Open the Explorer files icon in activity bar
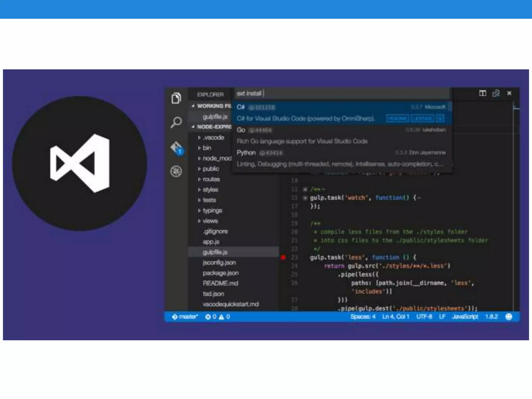The height and width of the screenshot is (399, 532). [x=176, y=98]
